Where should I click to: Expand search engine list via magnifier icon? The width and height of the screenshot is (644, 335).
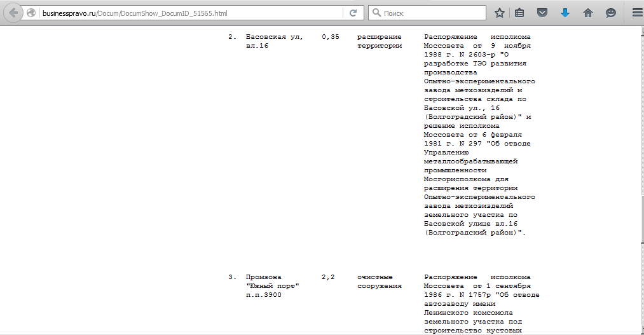coord(376,13)
